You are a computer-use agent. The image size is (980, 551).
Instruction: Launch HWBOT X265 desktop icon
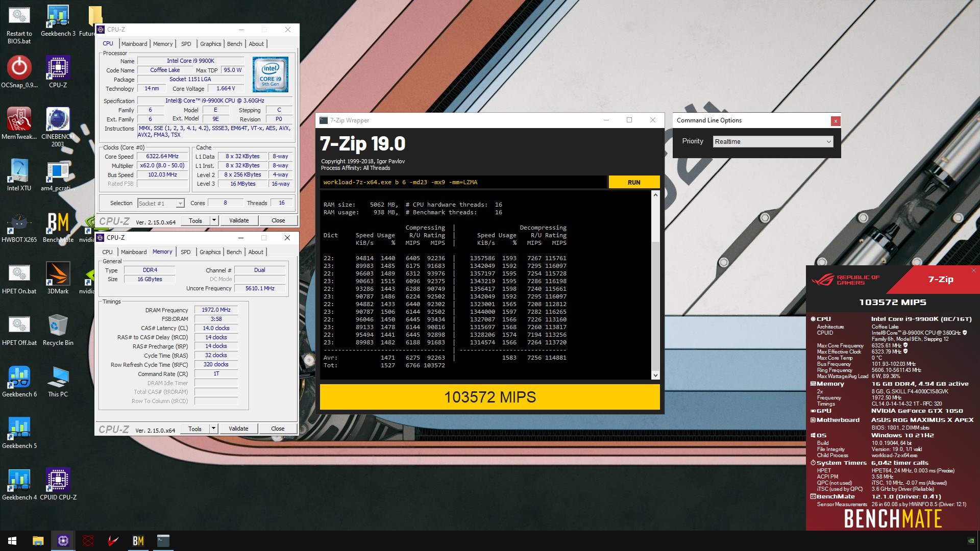tap(19, 227)
